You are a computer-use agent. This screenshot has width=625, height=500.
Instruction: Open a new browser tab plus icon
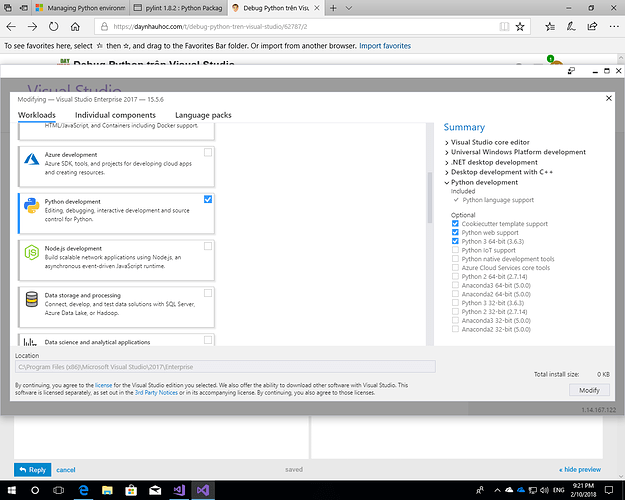333,8
